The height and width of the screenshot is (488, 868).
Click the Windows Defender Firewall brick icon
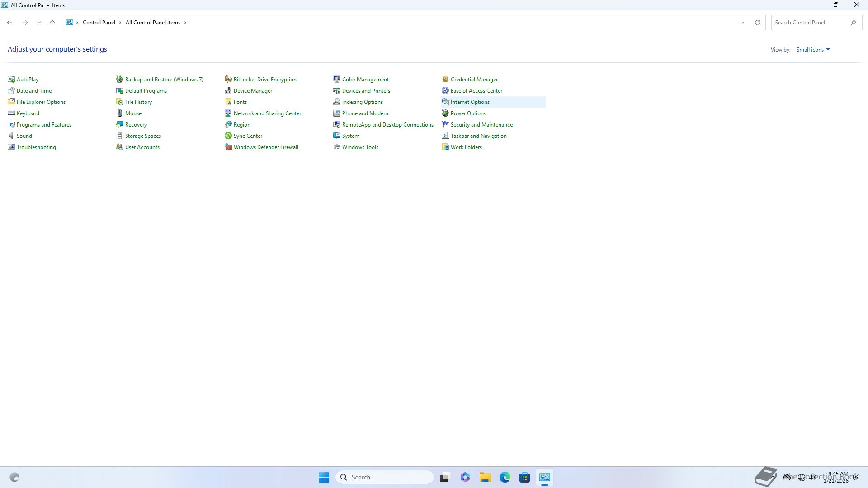(x=228, y=147)
